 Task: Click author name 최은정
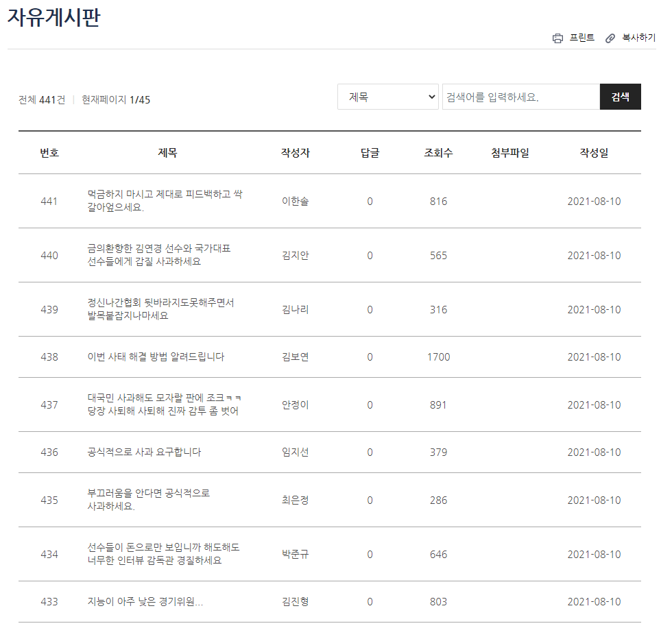tap(296, 500)
